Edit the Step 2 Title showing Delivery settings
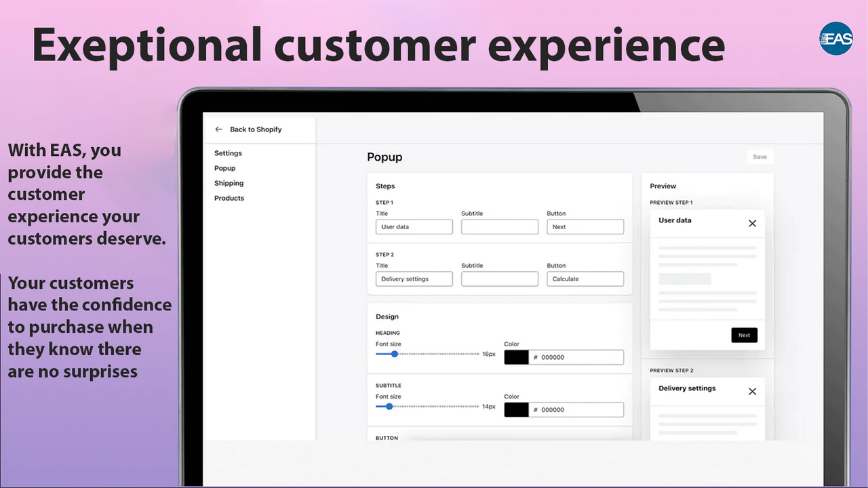Screen dimensions: 868x488 (x=414, y=279)
